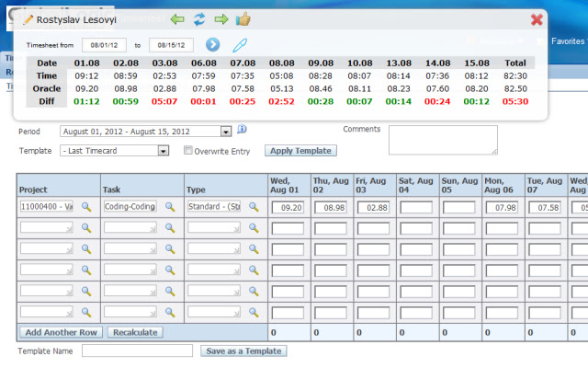Click the Favorites menu item
Screen dimensions: 588x368
point(566,41)
